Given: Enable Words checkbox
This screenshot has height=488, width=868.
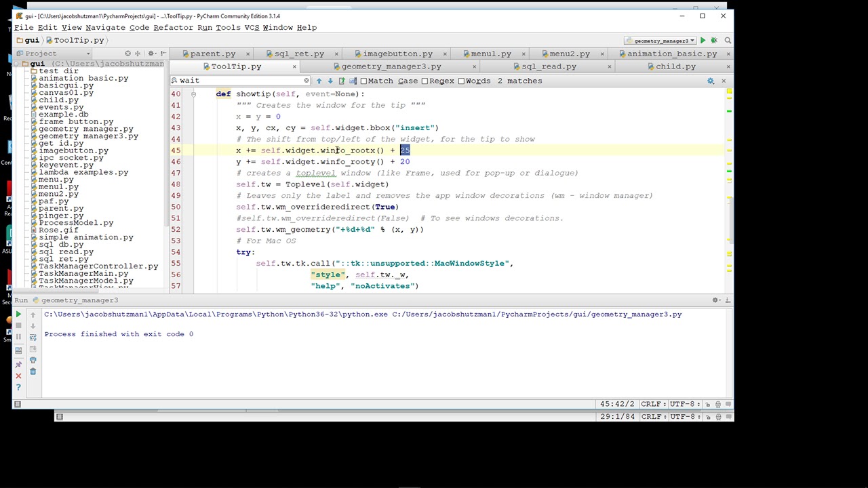Looking at the screenshot, I should click(x=461, y=81).
